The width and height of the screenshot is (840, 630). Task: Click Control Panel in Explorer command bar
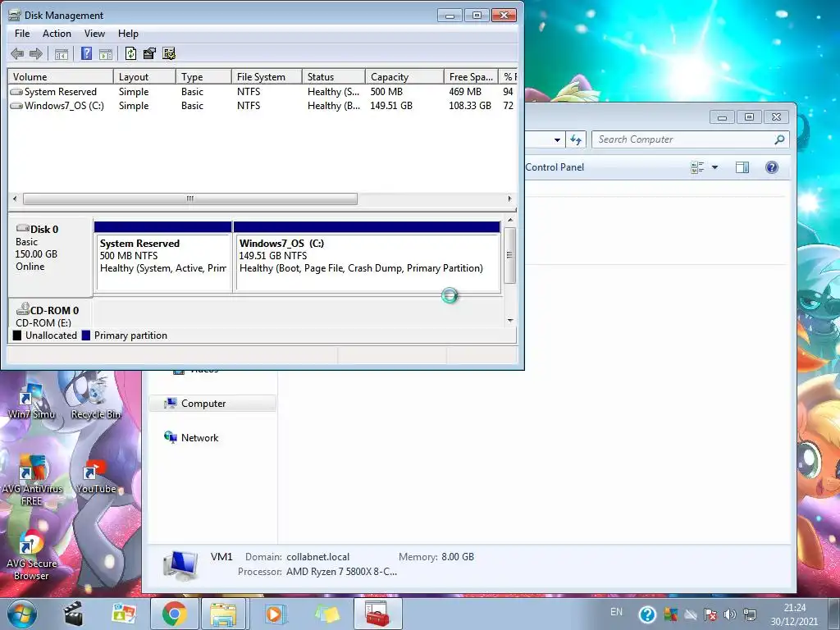(x=555, y=167)
